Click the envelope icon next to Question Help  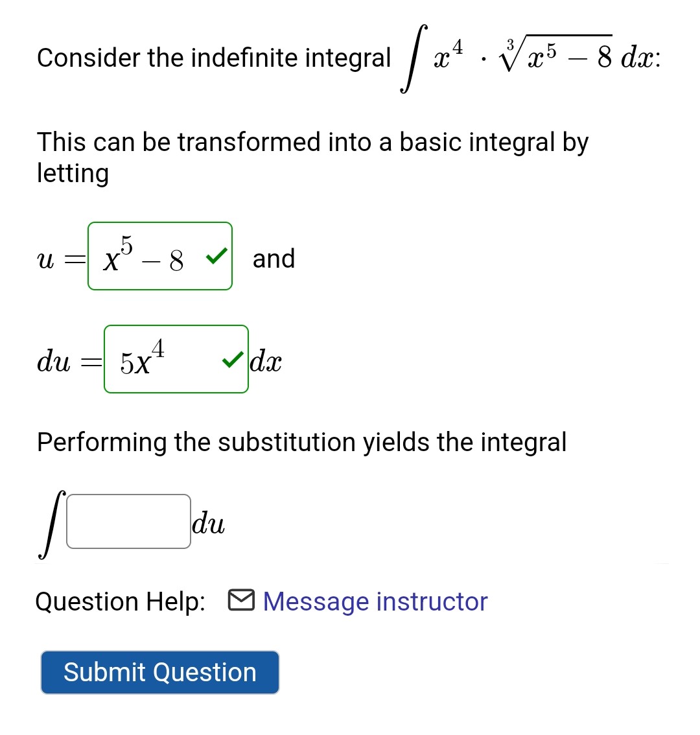pyautogui.click(x=240, y=601)
